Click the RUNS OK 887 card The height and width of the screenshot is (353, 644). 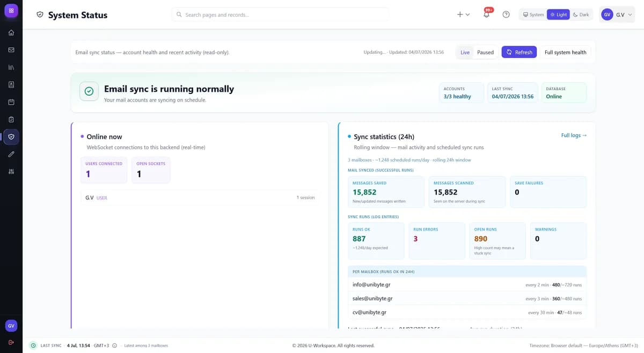(376, 241)
